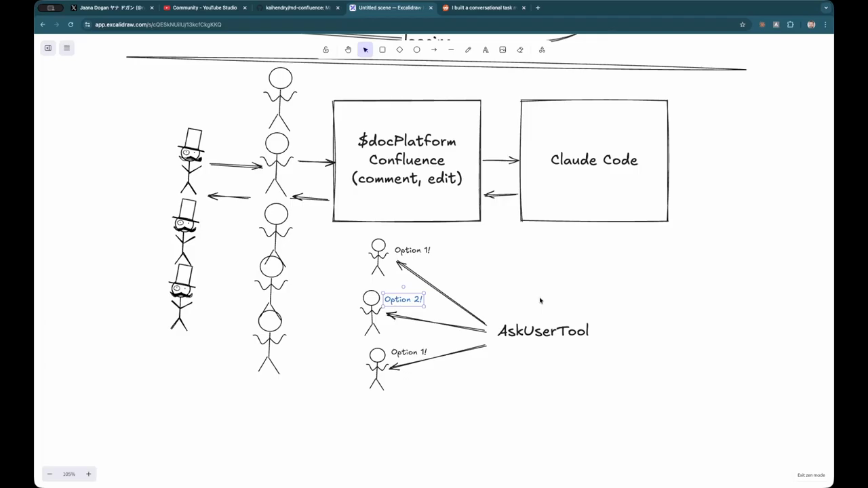Select the Diamond shape tool
Image resolution: width=868 pixels, height=488 pixels.
pos(399,49)
